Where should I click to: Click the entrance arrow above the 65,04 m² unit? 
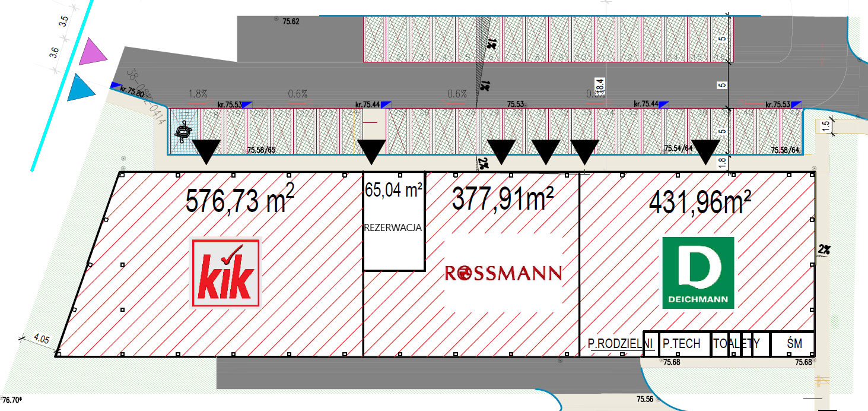coord(372,152)
